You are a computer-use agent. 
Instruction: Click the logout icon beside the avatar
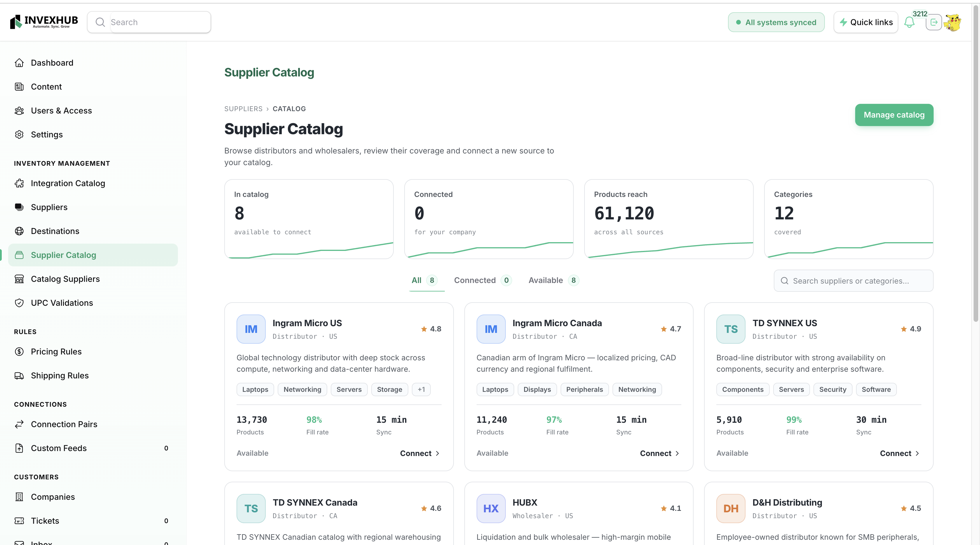(x=934, y=22)
